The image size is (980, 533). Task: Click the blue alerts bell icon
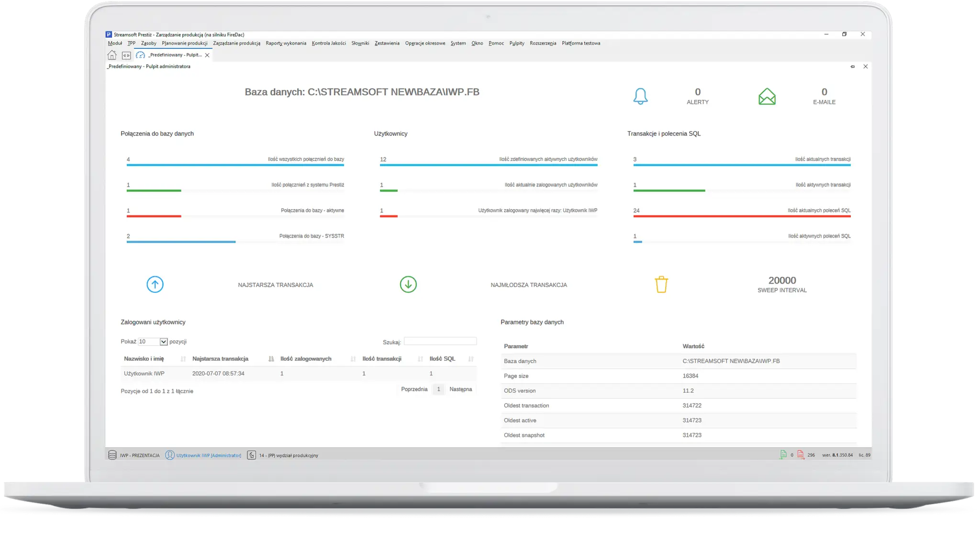pyautogui.click(x=640, y=96)
